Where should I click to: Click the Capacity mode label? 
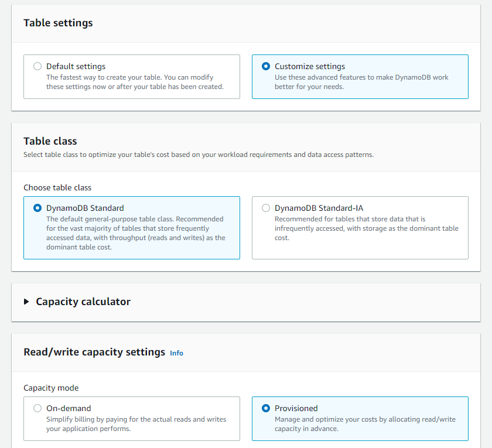tap(51, 388)
